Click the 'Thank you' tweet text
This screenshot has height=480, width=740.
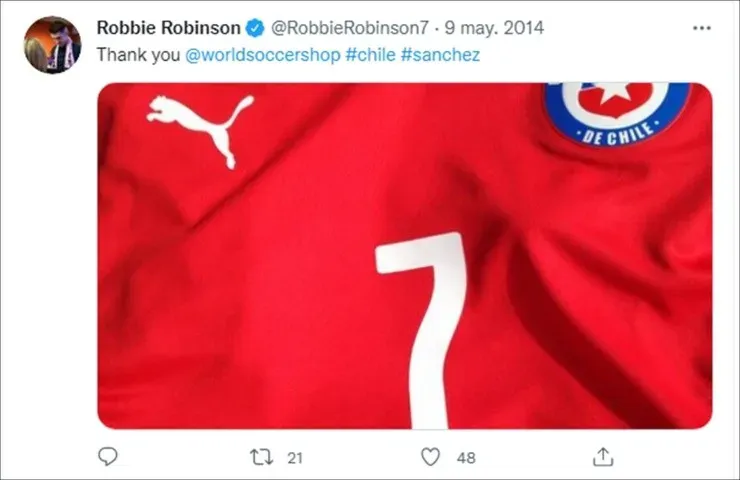pyautogui.click(x=138, y=55)
